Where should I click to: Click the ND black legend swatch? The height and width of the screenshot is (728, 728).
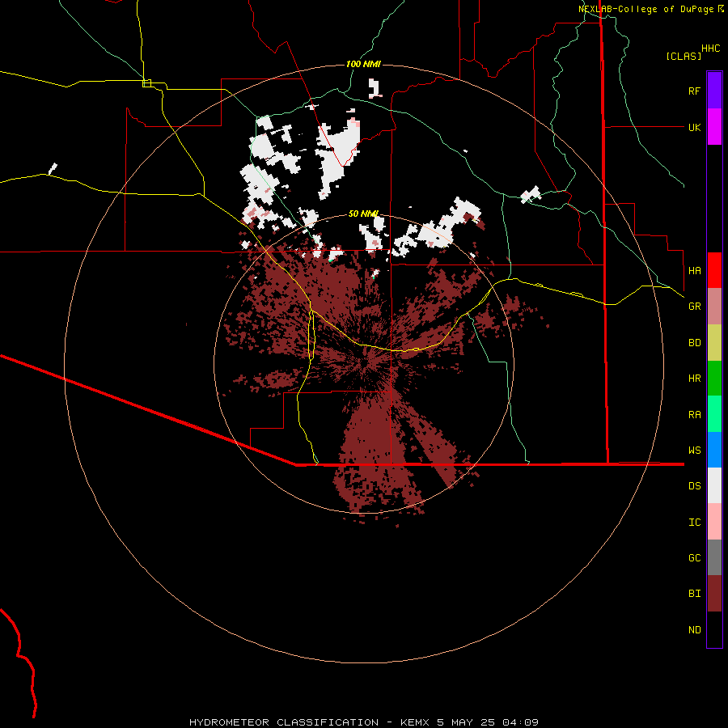click(714, 629)
